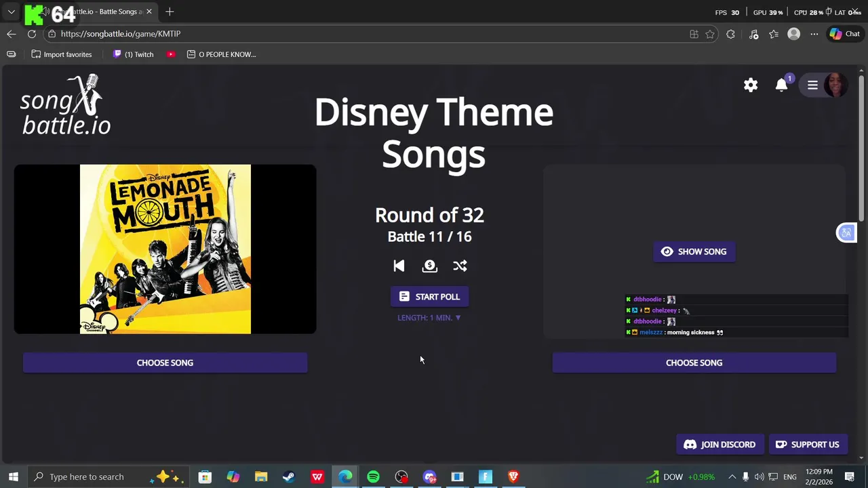
Task: Show hidden system tray icons
Action: coord(732,476)
